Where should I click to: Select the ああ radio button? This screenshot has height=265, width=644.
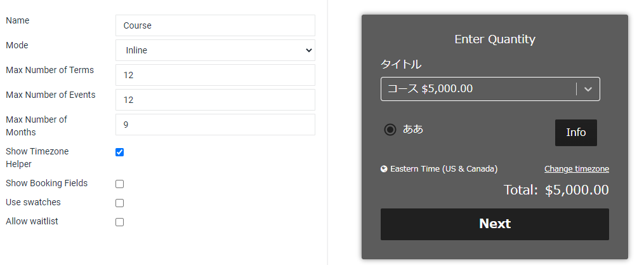pyautogui.click(x=390, y=130)
